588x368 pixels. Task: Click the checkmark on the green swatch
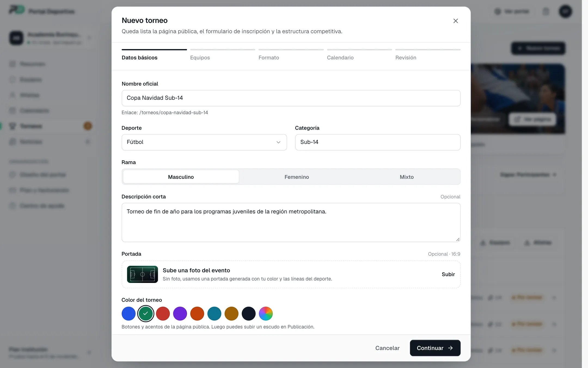tap(146, 313)
